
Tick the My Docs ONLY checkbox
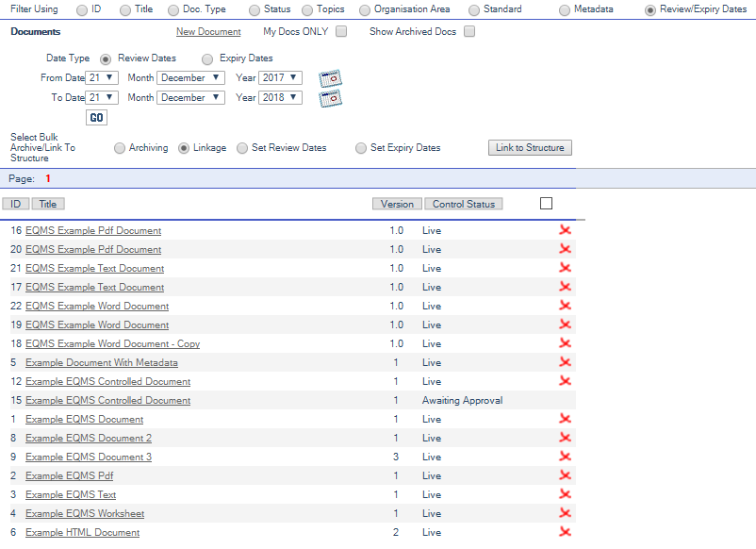click(341, 31)
